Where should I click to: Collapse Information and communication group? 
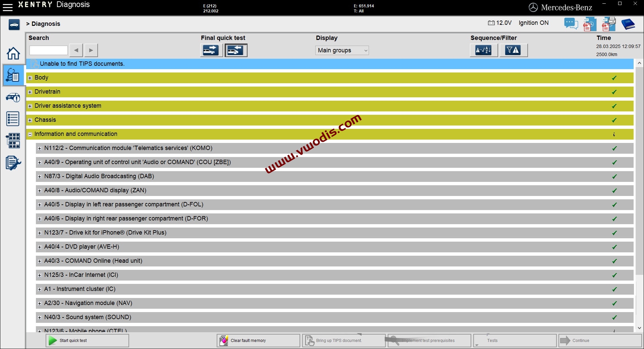(30, 134)
